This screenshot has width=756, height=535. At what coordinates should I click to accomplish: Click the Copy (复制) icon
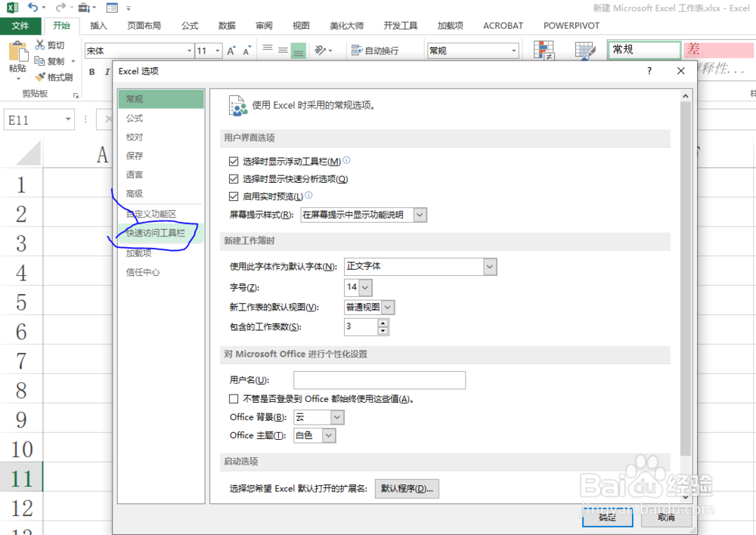39,60
